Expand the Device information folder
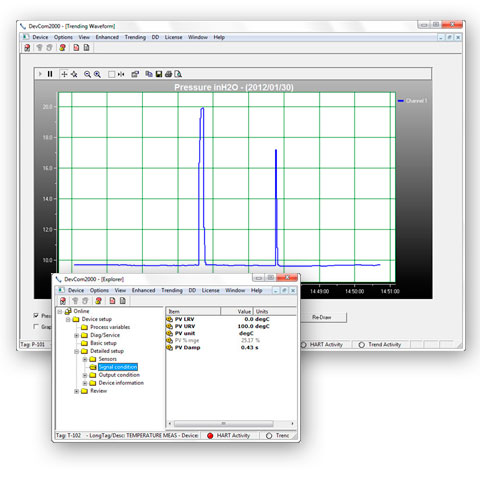Image resolution: width=480 pixels, height=480 pixels. [x=85, y=383]
